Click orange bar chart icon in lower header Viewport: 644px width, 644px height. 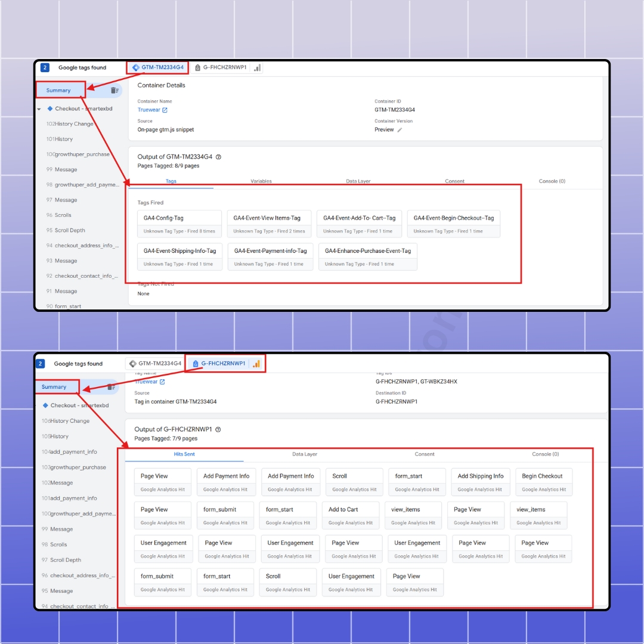(256, 364)
